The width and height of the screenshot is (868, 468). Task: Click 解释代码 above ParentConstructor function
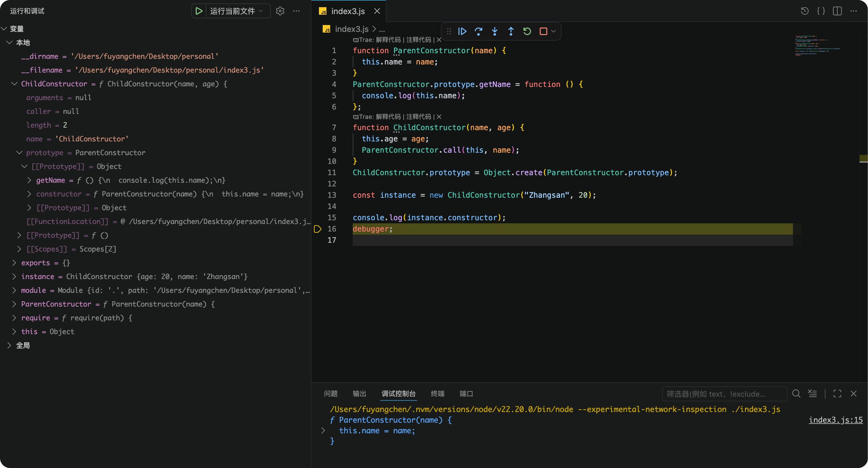coord(388,40)
